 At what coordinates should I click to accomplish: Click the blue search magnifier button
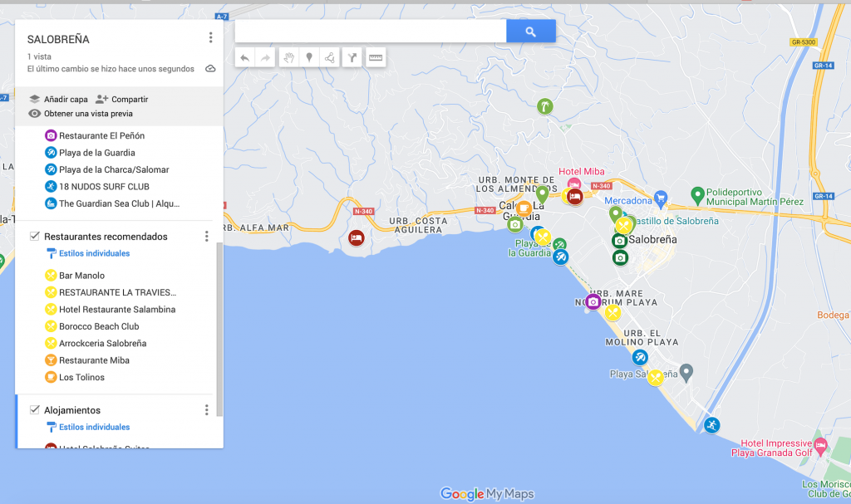pyautogui.click(x=530, y=32)
